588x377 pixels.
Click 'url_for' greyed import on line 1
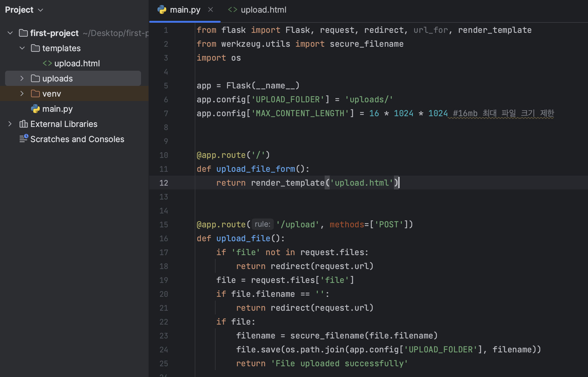point(431,30)
